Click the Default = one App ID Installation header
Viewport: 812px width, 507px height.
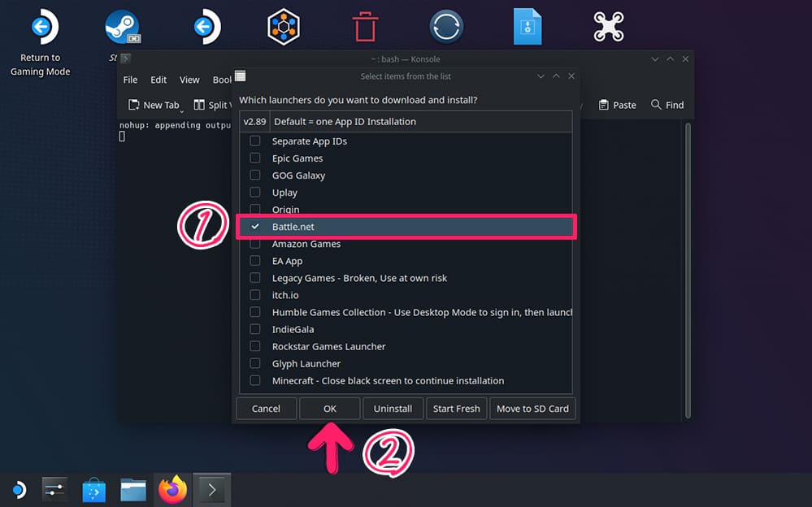coord(420,122)
